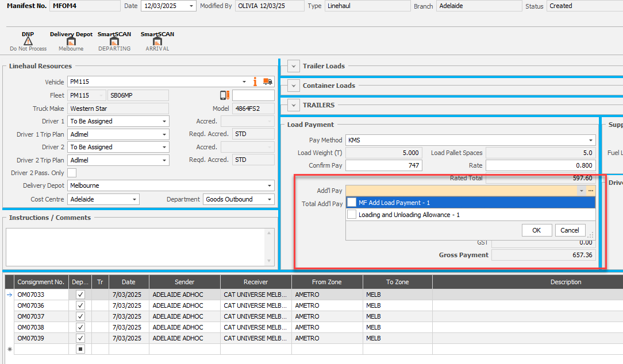
Task: Click into the Instructions / Comments text box
Action: pyautogui.click(x=136, y=247)
